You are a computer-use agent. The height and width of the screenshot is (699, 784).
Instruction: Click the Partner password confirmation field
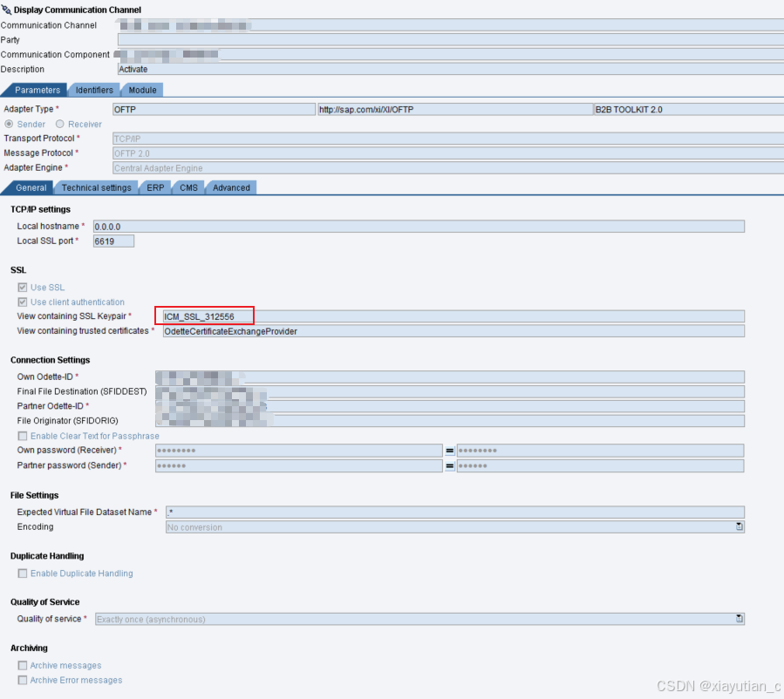tap(600, 465)
